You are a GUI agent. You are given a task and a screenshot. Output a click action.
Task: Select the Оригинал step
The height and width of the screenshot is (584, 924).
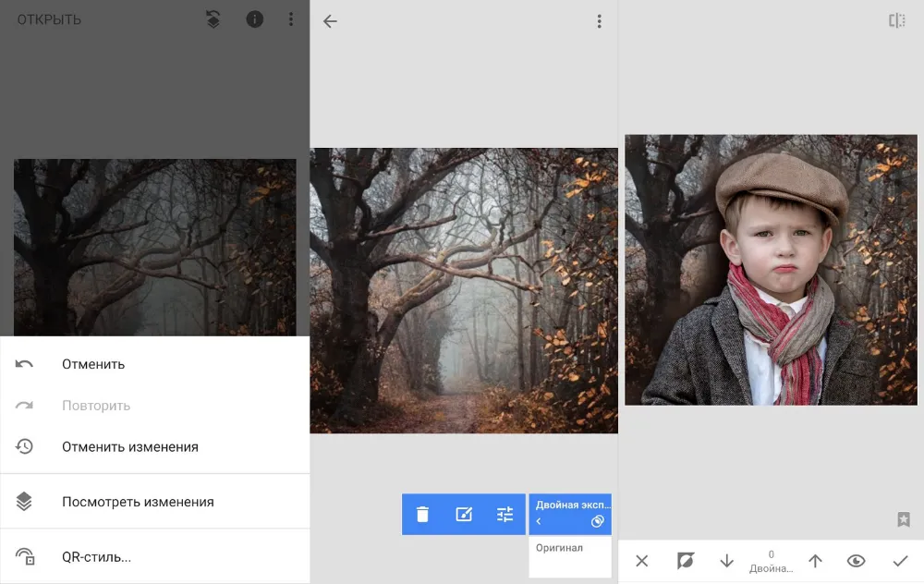[559, 548]
